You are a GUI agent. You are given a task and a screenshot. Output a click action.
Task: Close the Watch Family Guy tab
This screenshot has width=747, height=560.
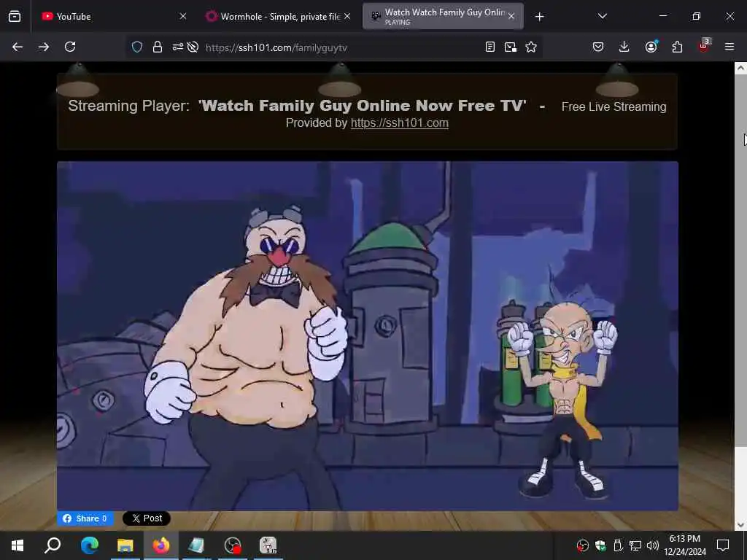[x=511, y=16]
